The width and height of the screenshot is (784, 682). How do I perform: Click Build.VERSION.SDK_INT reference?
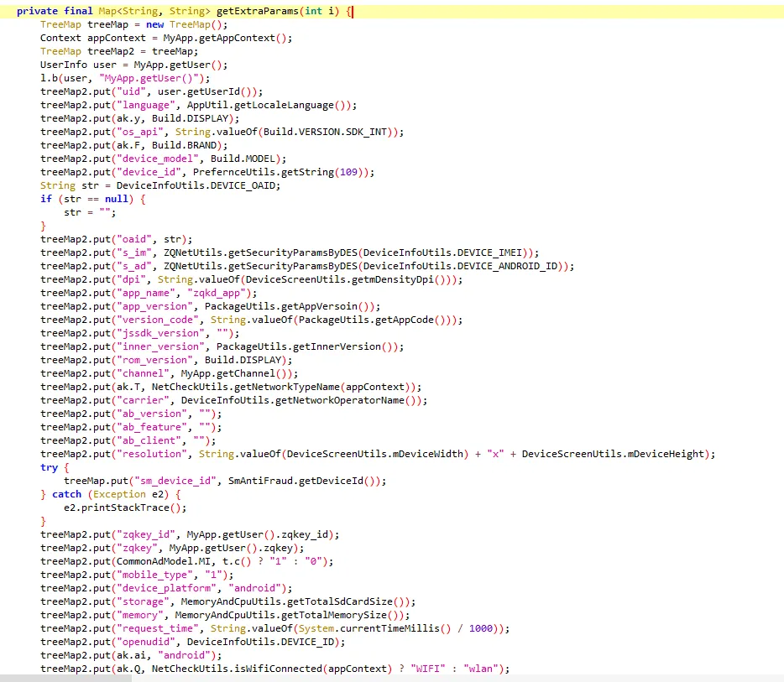(x=325, y=132)
